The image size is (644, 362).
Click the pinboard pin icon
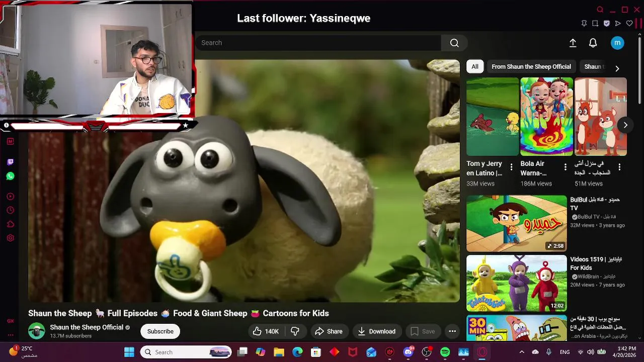tap(584, 23)
